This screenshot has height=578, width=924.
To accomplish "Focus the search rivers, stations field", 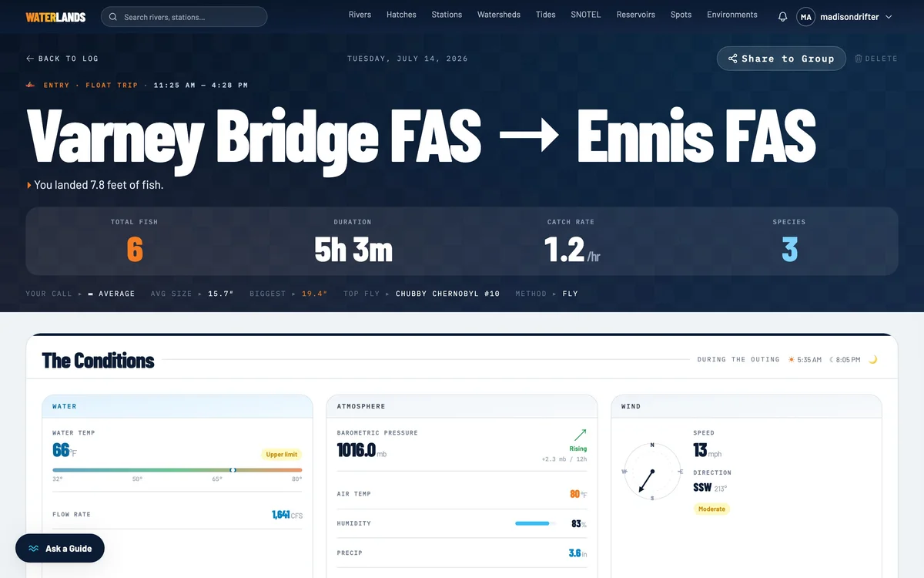I will (x=184, y=17).
